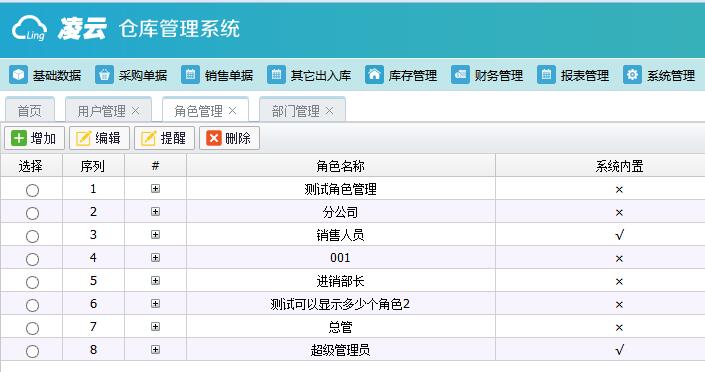705x372 pixels.
Task: Select the radio for 测试角色管理 row
Action: pos(32,190)
